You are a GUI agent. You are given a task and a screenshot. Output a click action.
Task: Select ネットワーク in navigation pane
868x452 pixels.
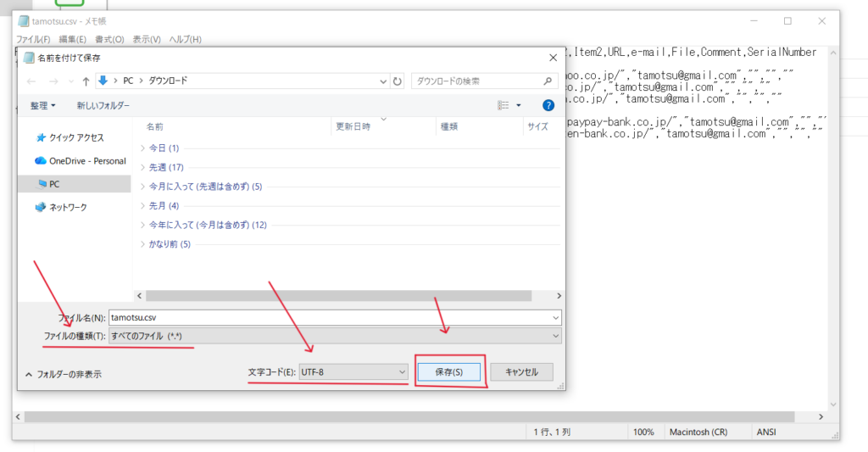68,207
